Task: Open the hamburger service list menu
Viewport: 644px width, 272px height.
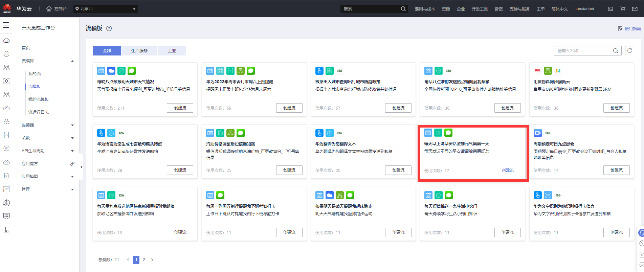Action: pos(6,25)
